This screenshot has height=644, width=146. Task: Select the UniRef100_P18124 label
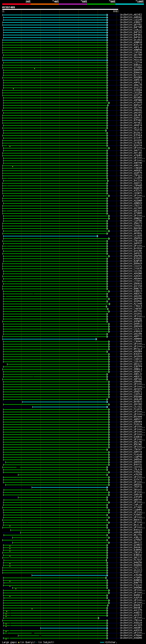coord(131,424)
